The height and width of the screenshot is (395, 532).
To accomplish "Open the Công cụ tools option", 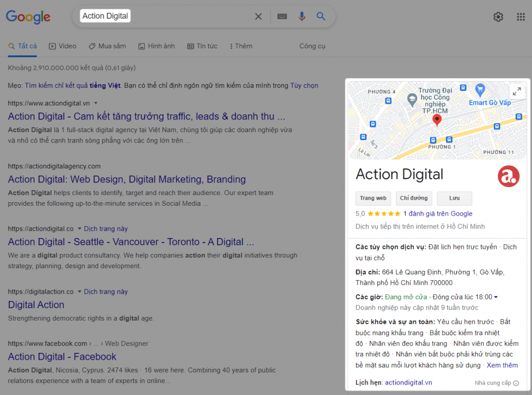I will pos(312,46).
